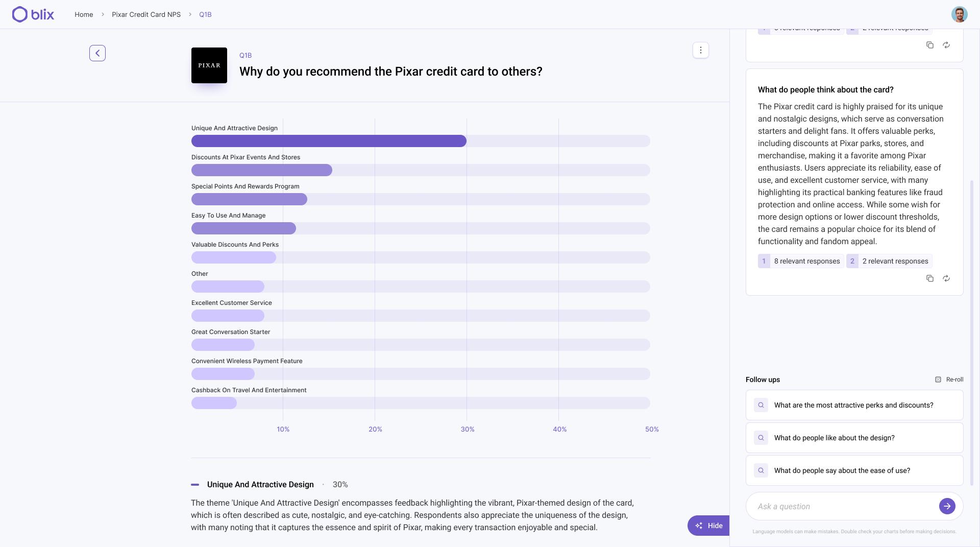Regenerate the card opinion answer
Image resolution: width=980 pixels, height=547 pixels.
pyautogui.click(x=946, y=278)
